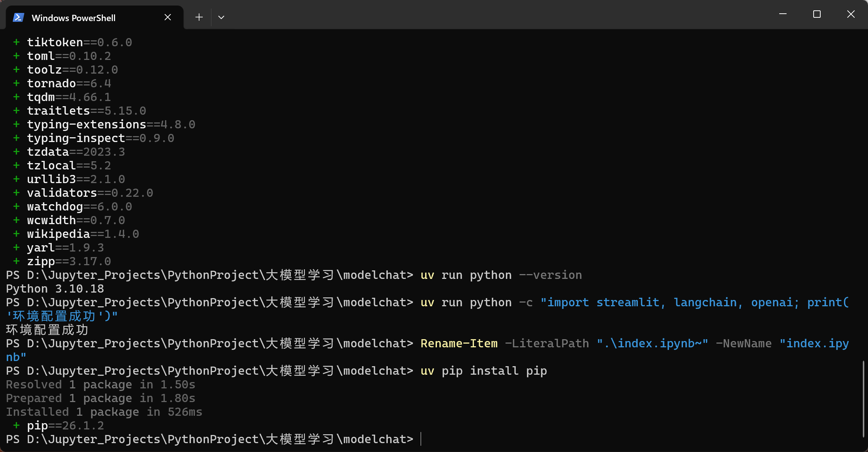
Task: Click the text 'toml==0.10.2'
Action: pos(69,56)
